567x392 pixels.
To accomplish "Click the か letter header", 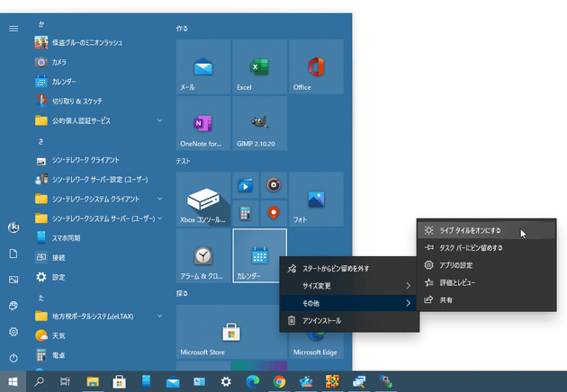I will [41, 24].
